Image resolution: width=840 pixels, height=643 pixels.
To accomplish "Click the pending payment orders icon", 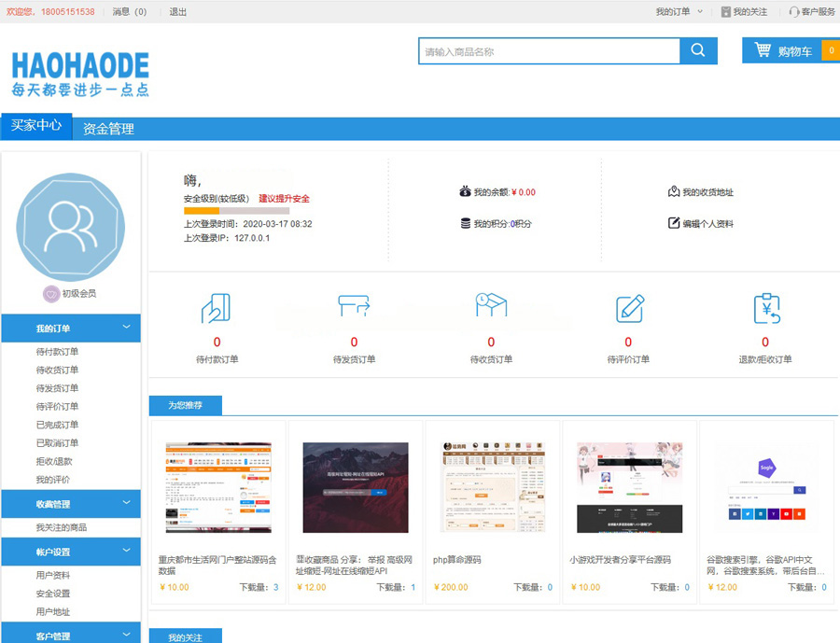I will 217,308.
